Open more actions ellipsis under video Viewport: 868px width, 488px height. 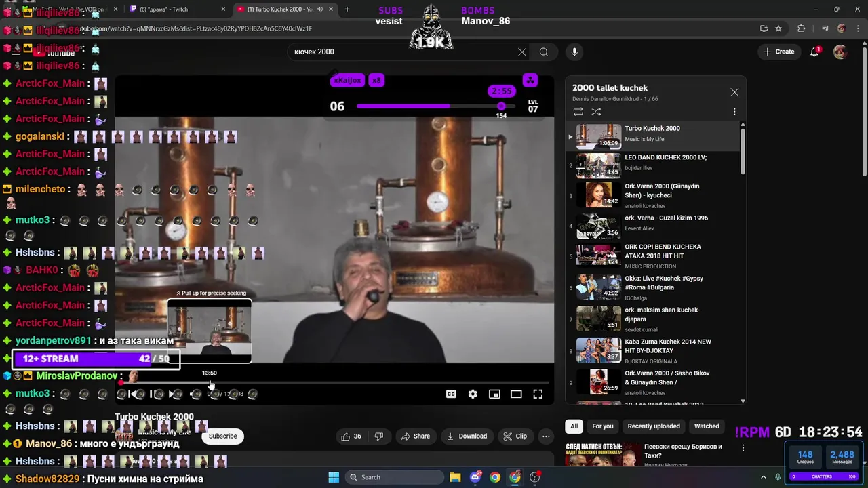[546, 436]
